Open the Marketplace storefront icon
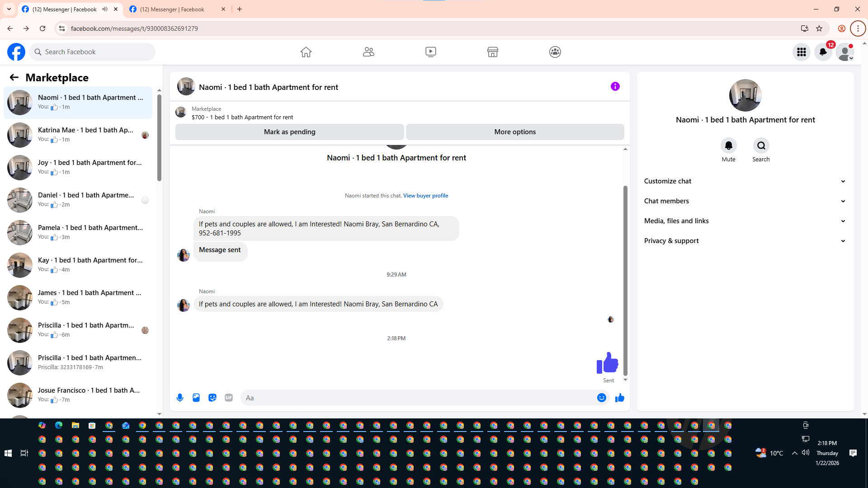 point(493,52)
